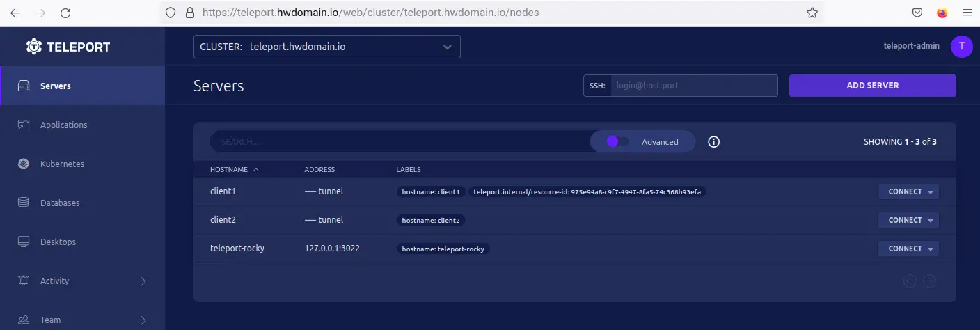
Task: Select Kubernetes in the sidebar
Action: tap(83, 164)
